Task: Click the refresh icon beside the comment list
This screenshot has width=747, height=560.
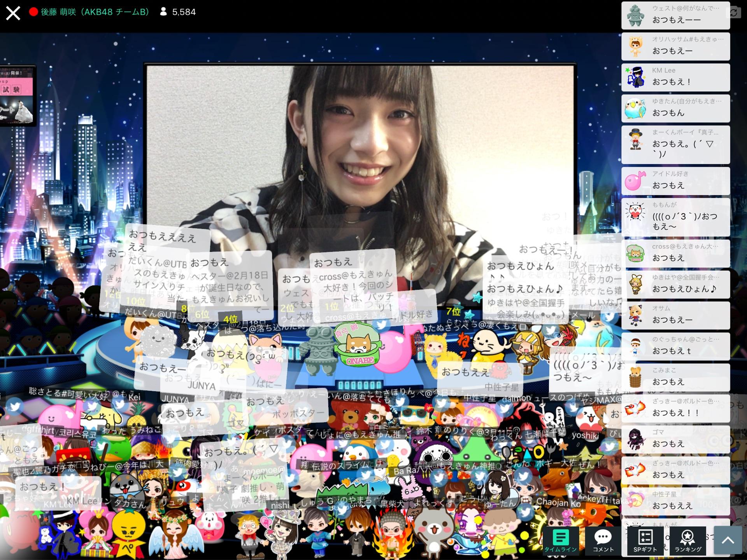Action: [734, 12]
